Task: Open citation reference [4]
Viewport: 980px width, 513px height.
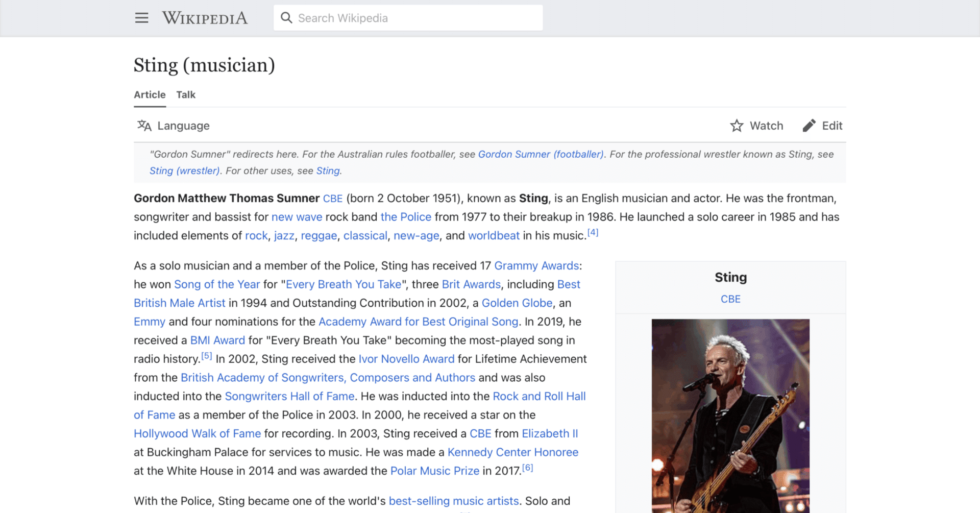Action: (x=593, y=233)
